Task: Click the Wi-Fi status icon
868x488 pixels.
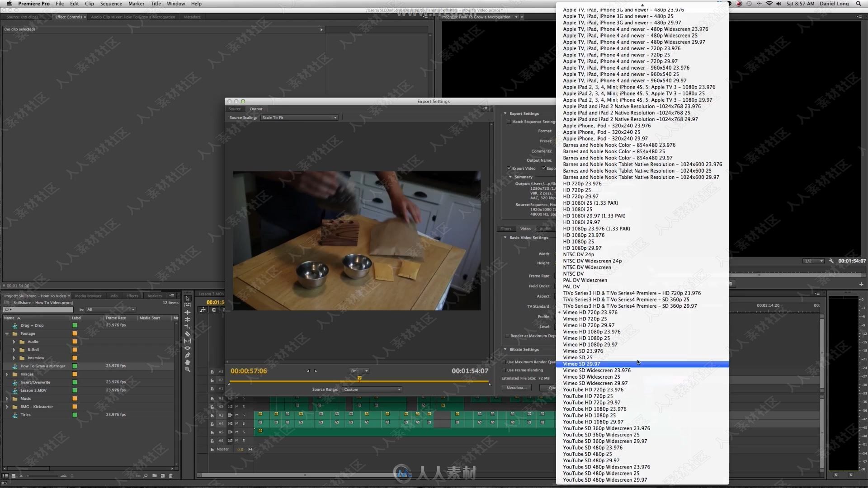Action: point(769,4)
